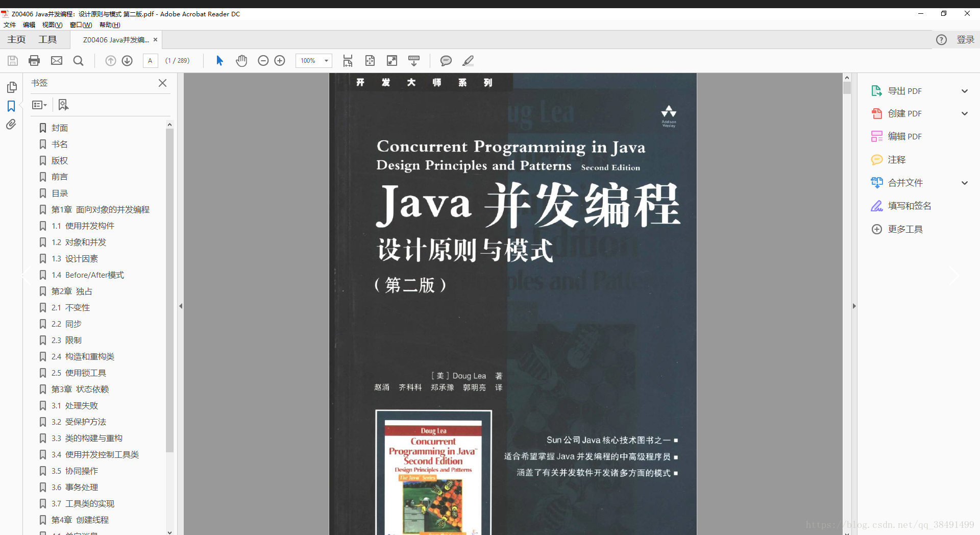Click 登录 to sign in
980x535 pixels.
(965, 40)
